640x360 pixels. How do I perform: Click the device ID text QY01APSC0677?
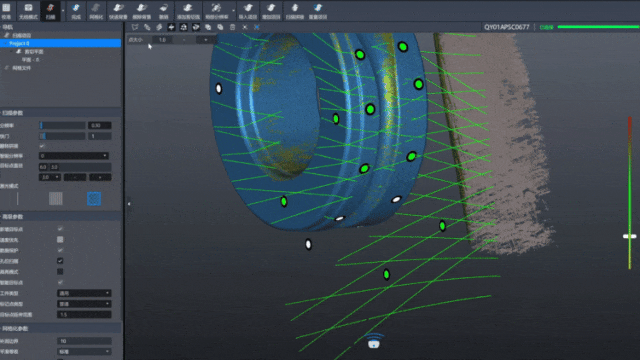click(507, 27)
